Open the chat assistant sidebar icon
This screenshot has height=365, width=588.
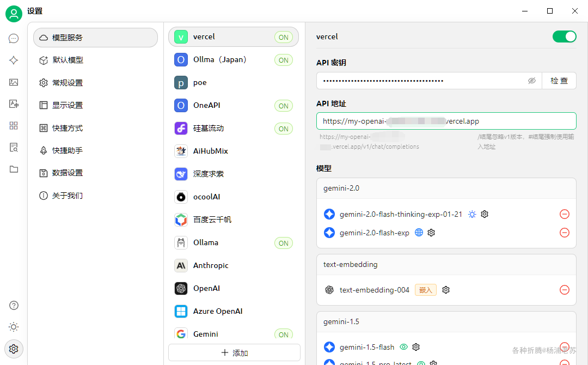click(x=14, y=39)
